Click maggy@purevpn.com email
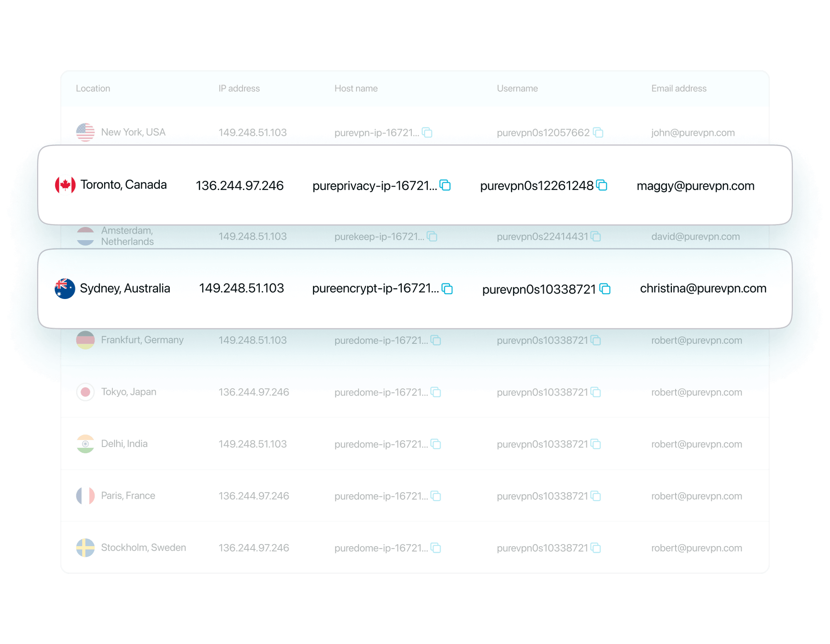This screenshot has width=830, height=644. click(696, 186)
